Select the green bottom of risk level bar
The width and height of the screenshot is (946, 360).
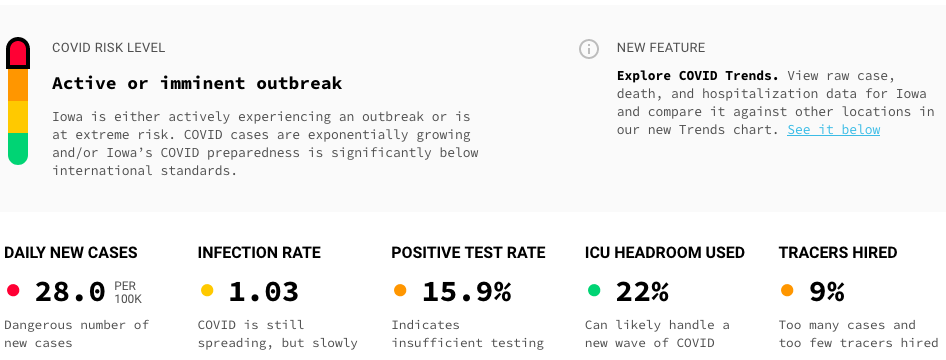point(18,148)
